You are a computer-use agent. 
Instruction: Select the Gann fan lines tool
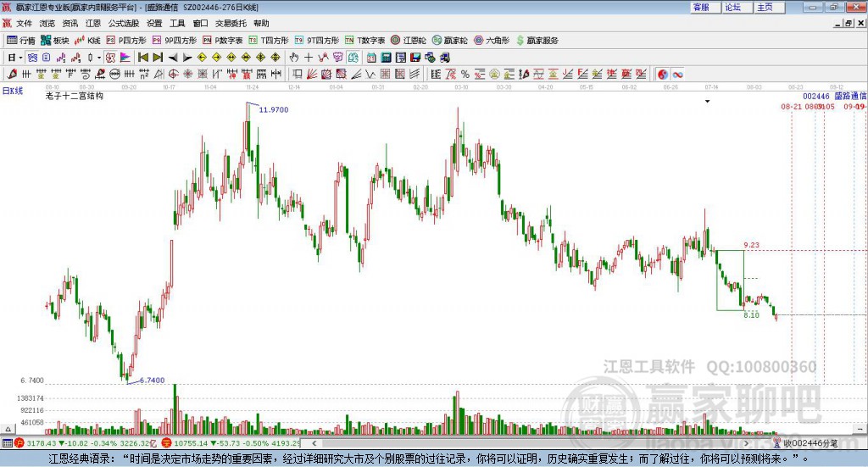(x=312, y=74)
